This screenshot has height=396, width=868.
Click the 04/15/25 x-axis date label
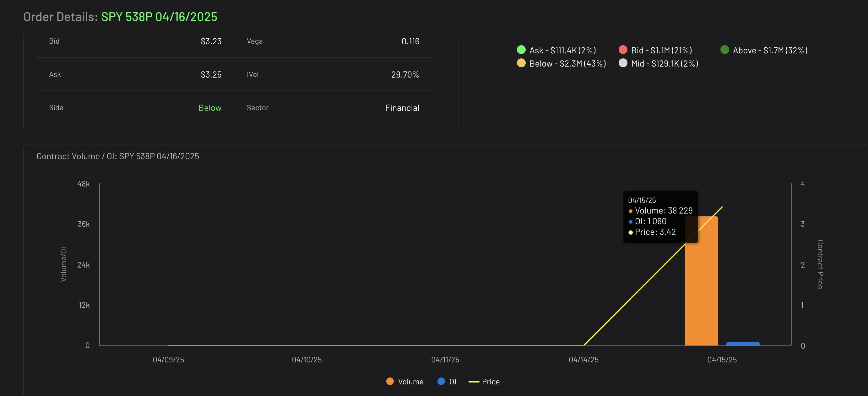coord(722,360)
